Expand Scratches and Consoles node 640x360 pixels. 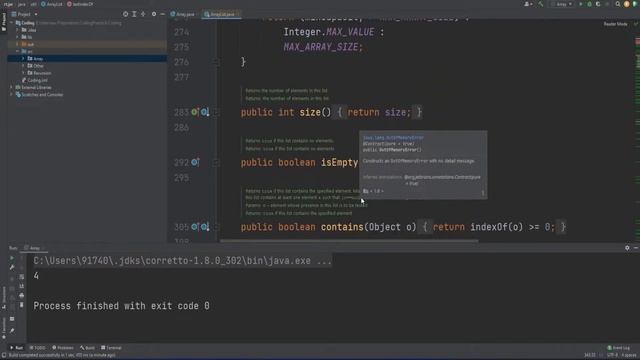pos(11,95)
